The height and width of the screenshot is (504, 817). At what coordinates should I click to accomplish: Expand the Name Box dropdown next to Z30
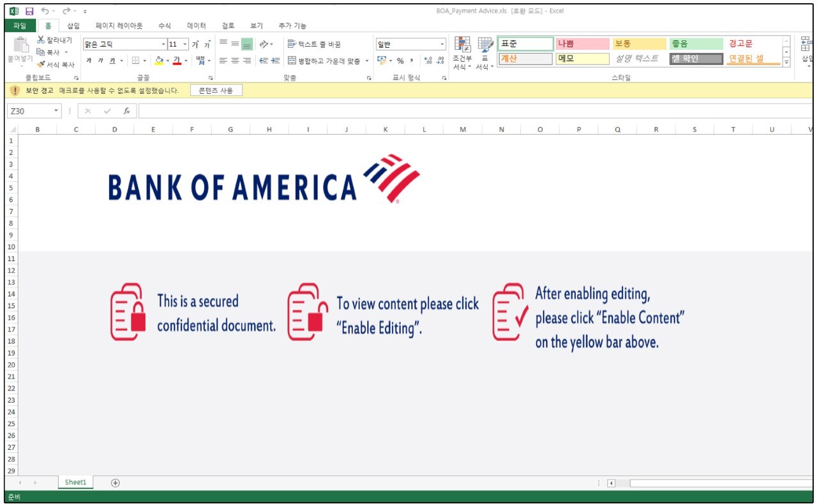pyautogui.click(x=56, y=111)
